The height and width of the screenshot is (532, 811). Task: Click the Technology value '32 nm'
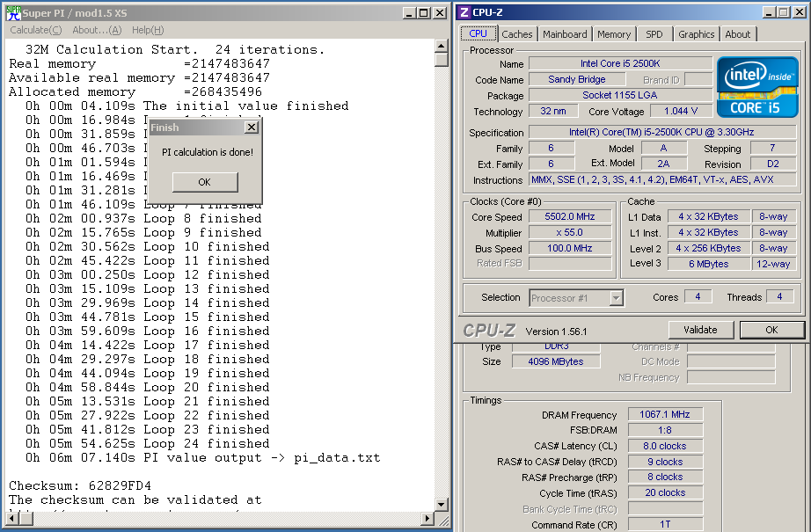tap(553, 111)
